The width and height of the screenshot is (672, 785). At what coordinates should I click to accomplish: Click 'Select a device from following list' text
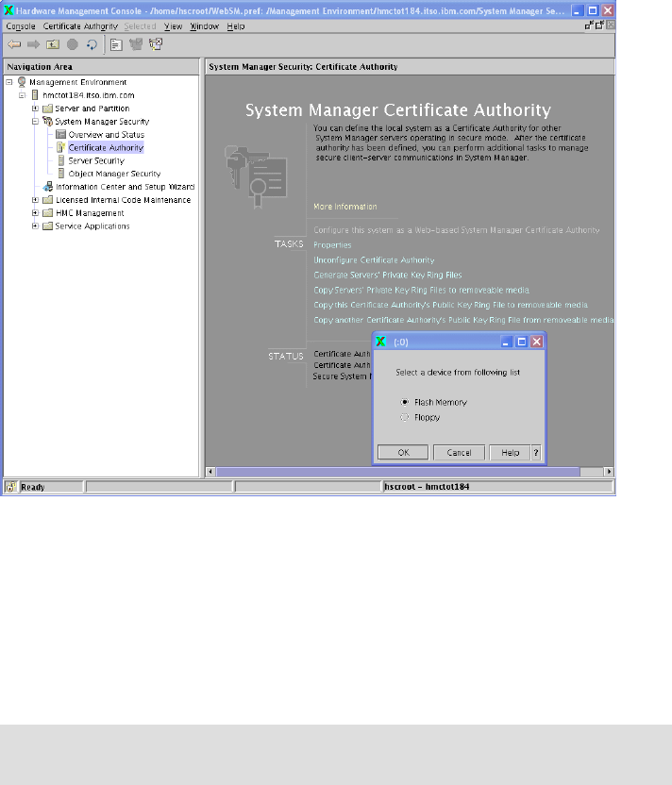(458, 373)
